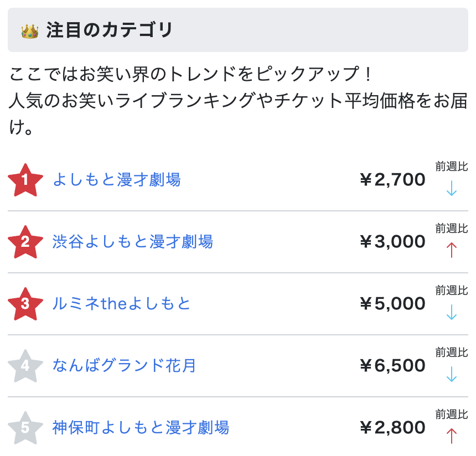Click the ¥5,000 price for ルミネtheよしもと

click(392, 304)
